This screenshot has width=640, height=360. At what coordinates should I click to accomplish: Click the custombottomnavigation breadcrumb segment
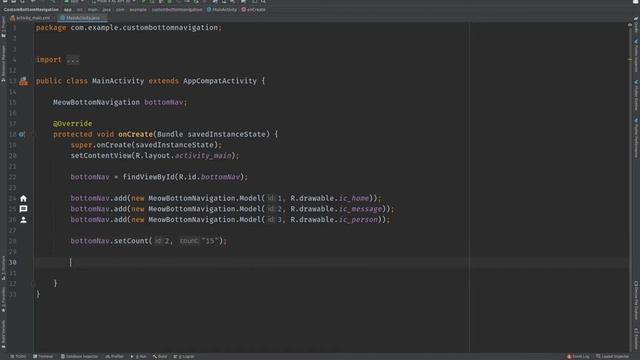pyautogui.click(x=177, y=9)
